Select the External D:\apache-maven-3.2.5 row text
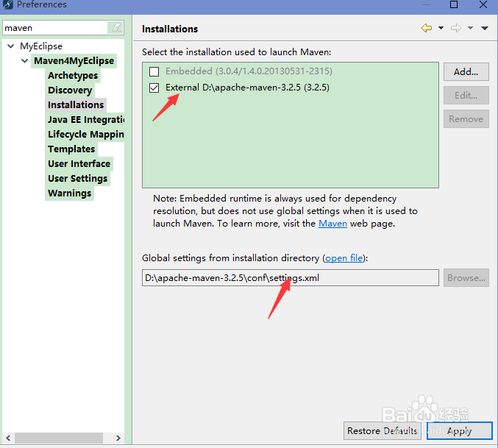This screenshot has height=448, width=498. 247,88
